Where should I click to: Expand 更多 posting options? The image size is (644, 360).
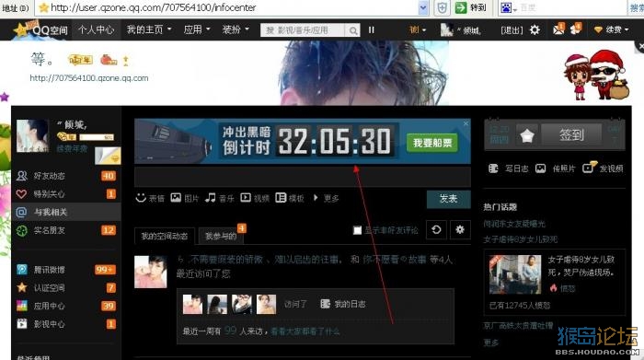pyautogui.click(x=327, y=198)
